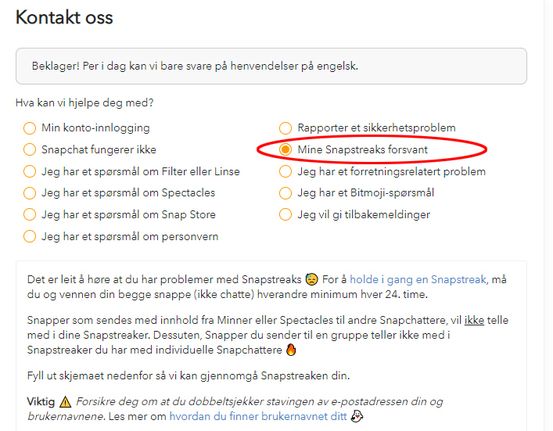
Task: Click the Beklager English-only notice box
Action: coord(271,66)
